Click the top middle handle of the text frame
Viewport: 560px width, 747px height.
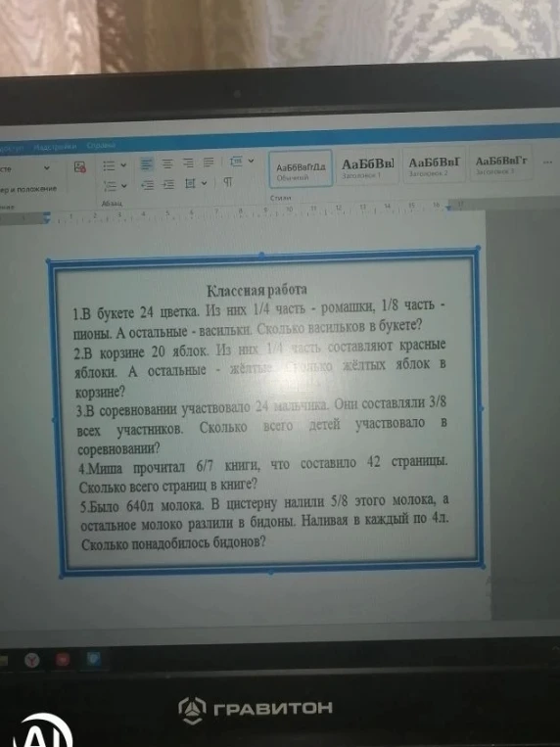click(261, 256)
